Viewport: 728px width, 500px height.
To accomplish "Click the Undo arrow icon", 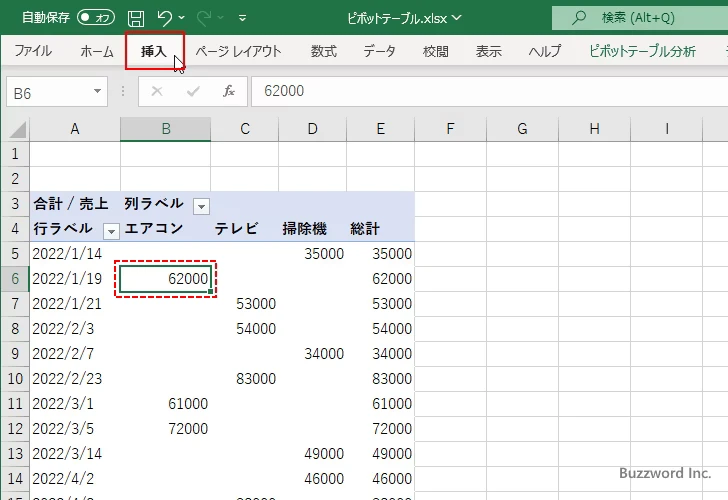I will pos(164,18).
